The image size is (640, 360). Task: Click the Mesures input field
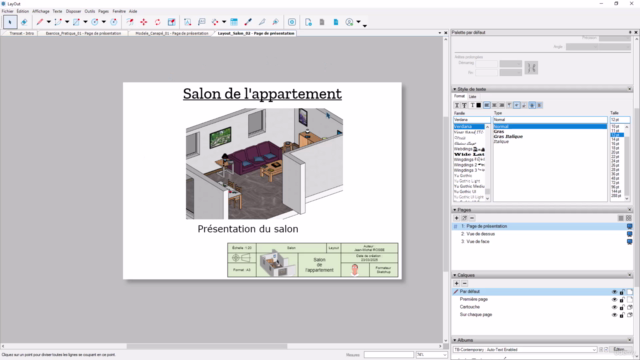pyautogui.click(x=389, y=355)
